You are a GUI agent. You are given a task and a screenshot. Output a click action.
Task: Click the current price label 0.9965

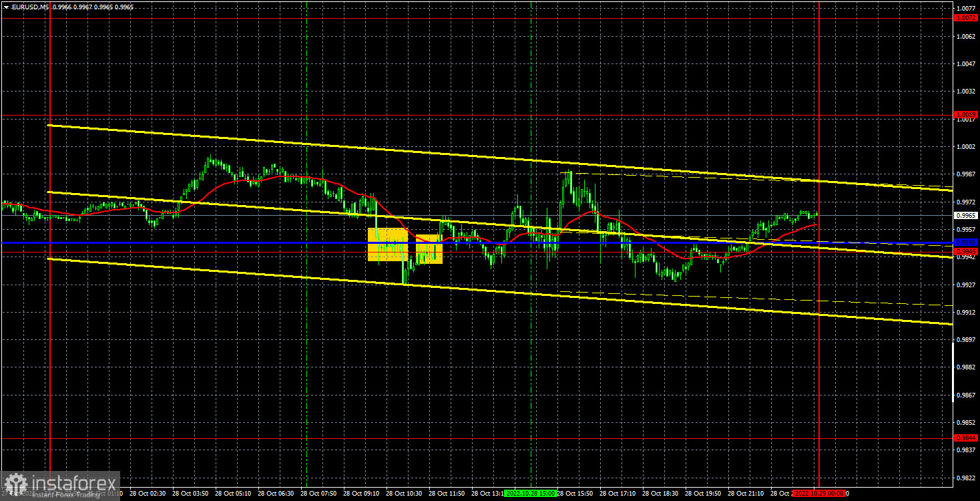[x=966, y=215]
